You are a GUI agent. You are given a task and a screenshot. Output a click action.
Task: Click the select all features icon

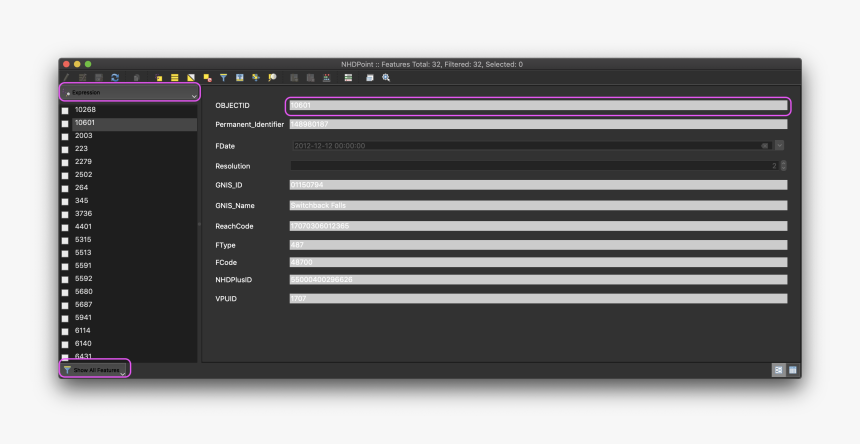(174, 77)
